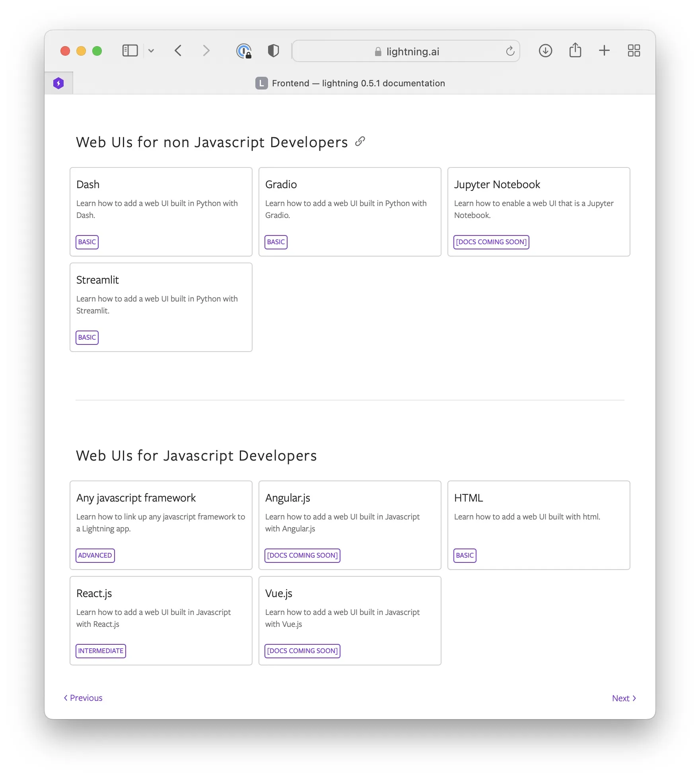Select the Frontend documentation tab
Image resolution: width=700 pixels, height=778 pixels.
coord(350,83)
